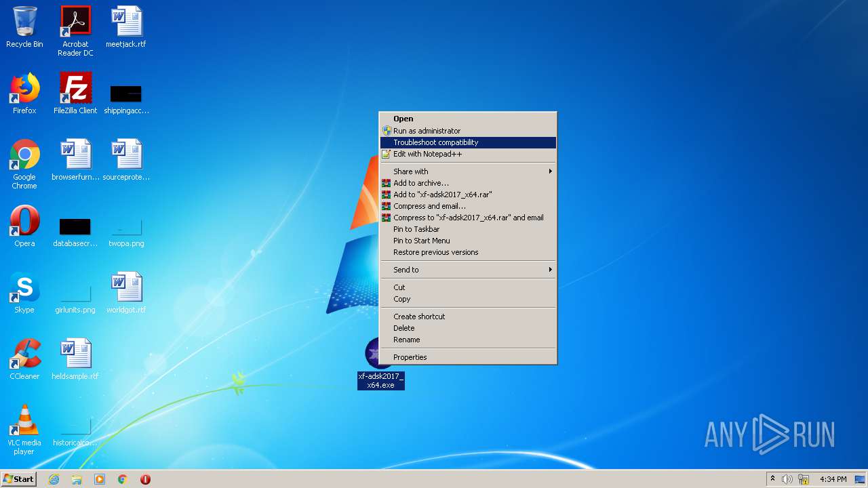The height and width of the screenshot is (488, 868).
Task: Open Properties from the context menu
Action: 469,357
